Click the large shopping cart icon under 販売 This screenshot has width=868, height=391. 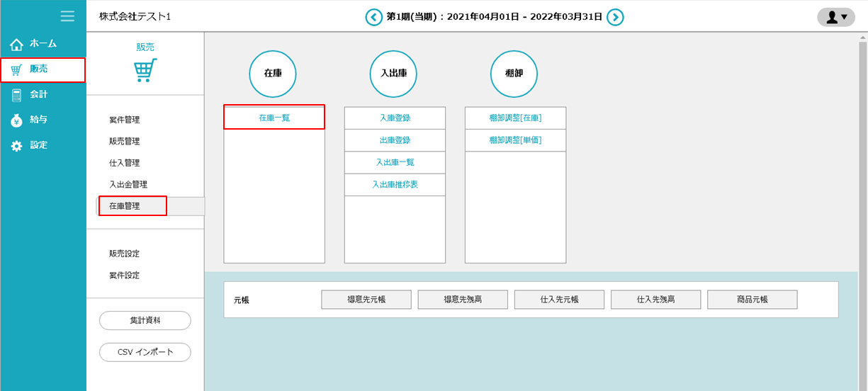[x=145, y=70]
